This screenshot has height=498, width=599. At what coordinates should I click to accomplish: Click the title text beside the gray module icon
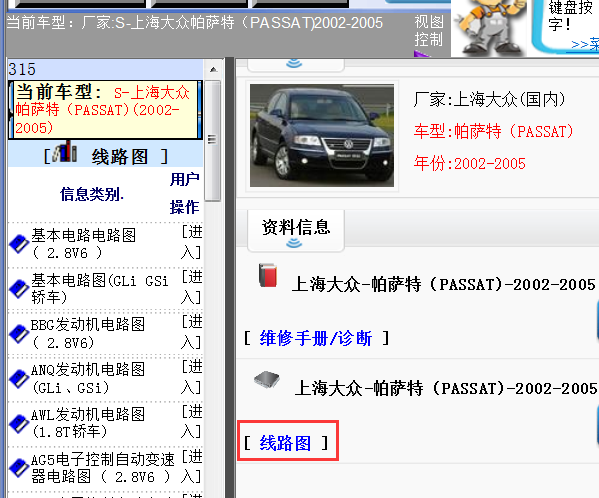[x=445, y=389]
